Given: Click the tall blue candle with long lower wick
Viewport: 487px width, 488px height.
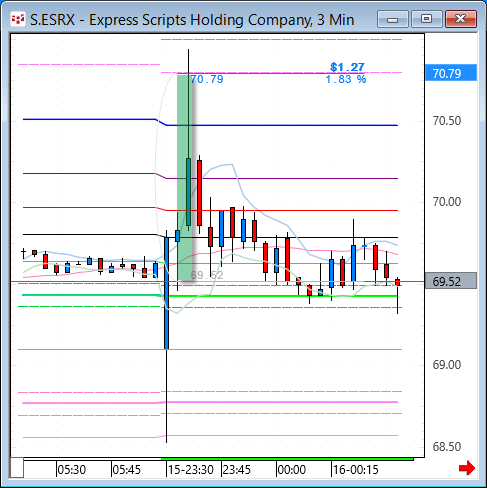Looking at the screenshot, I should coord(166,293).
